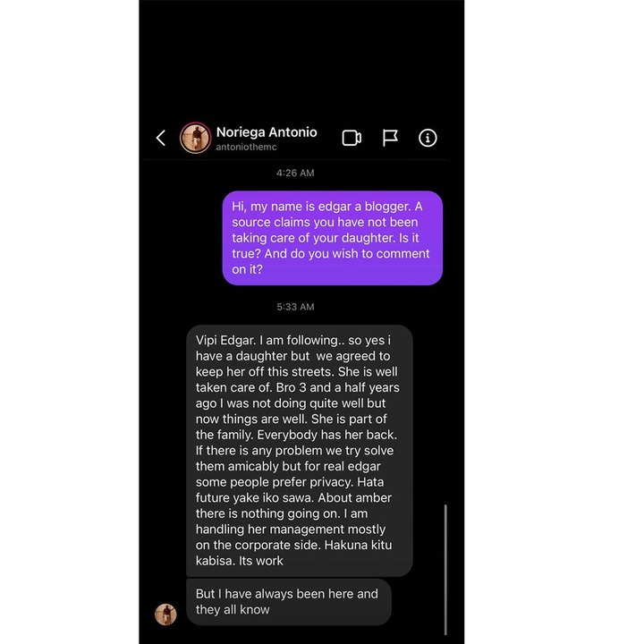Tap 'taking care of your daughter' in purple message

313,238
